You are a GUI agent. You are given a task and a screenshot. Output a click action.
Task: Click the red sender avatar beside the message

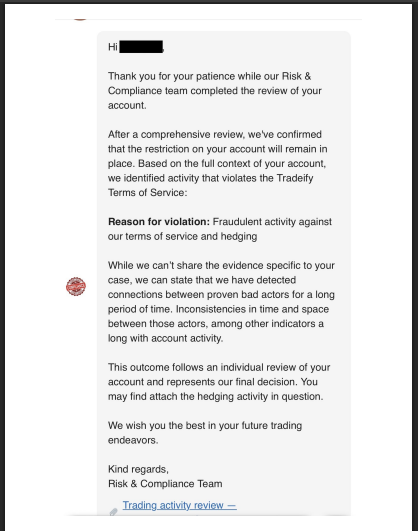click(76, 286)
